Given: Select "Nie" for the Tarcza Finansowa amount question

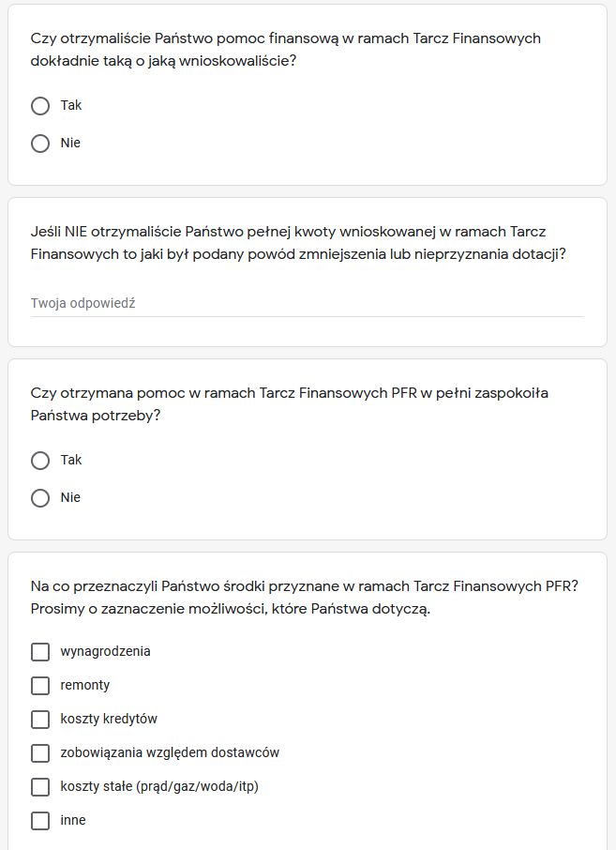Looking at the screenshot, I should pos(40,144).
